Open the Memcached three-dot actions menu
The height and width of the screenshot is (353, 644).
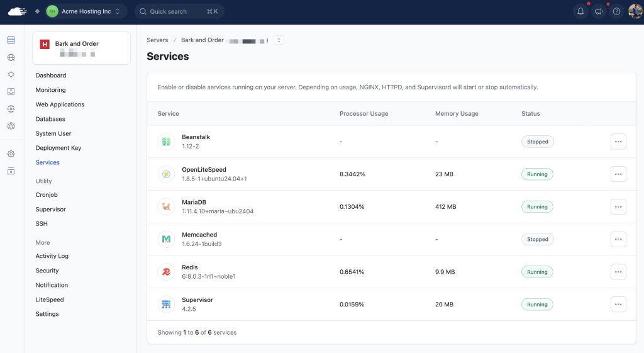618,239
